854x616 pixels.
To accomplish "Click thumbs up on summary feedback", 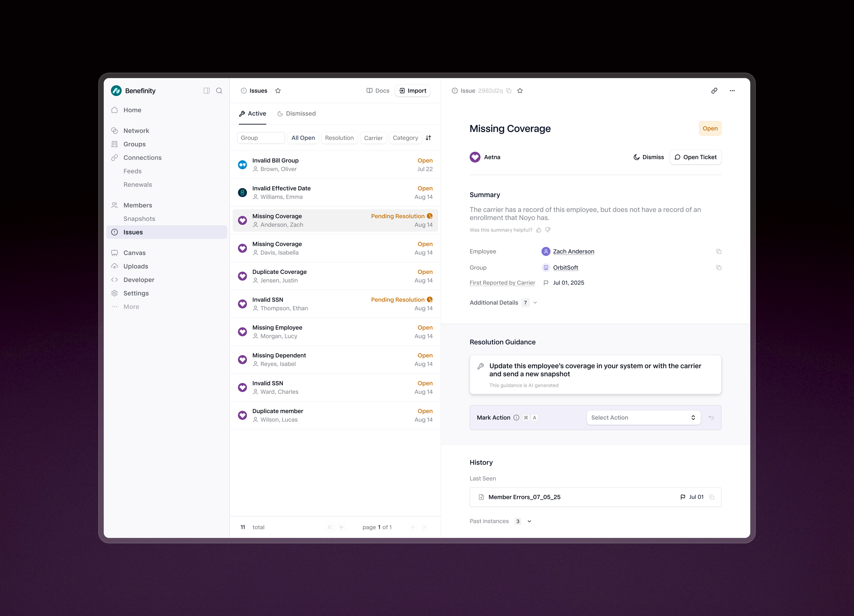I will pyautogui.click(x=539, y=230).
